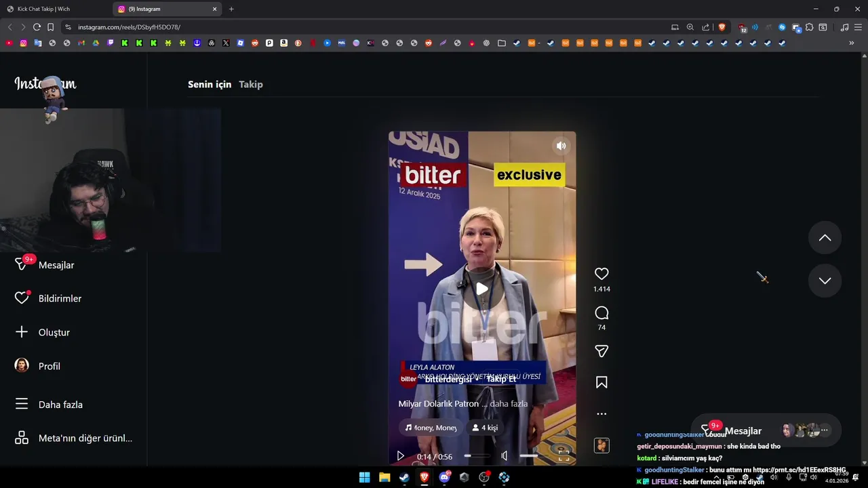Bookmark this page in the toolbar
Viewport: 868px width, 488px height.
click(x=50, y=27)
